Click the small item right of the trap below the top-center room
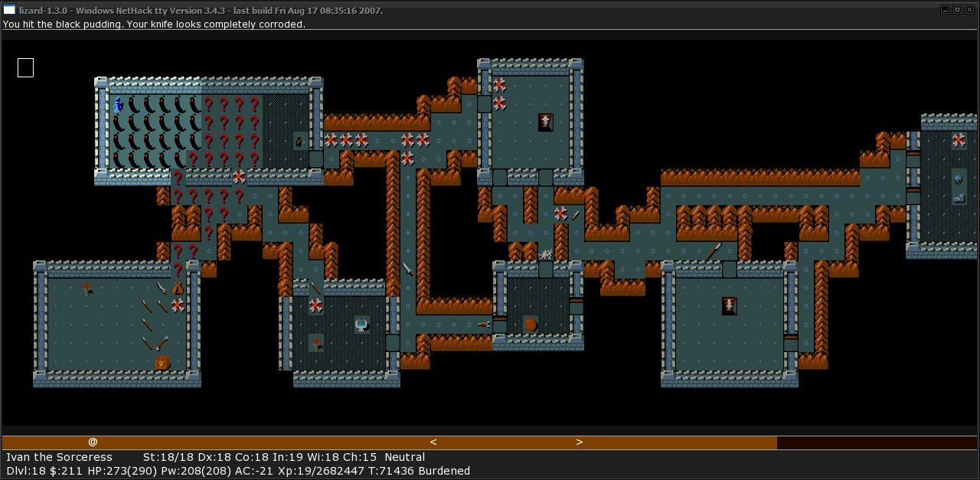 [576, 214]
